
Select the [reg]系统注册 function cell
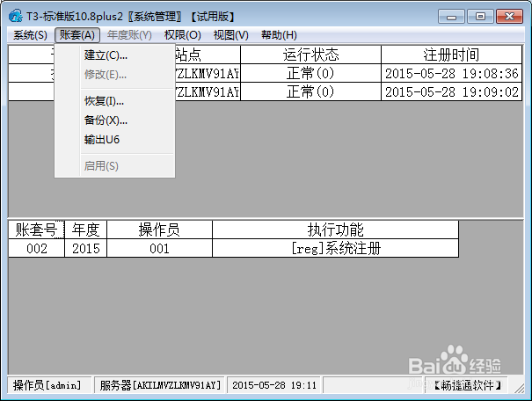click(x=336, y=248)
